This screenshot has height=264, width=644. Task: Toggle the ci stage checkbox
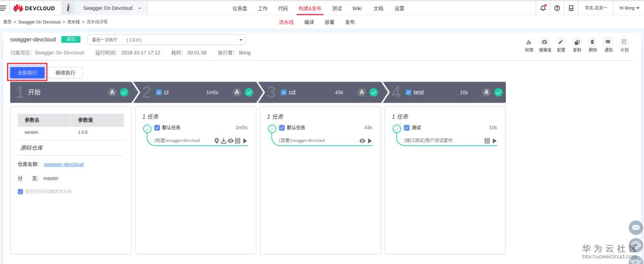(x=159, y=92)
